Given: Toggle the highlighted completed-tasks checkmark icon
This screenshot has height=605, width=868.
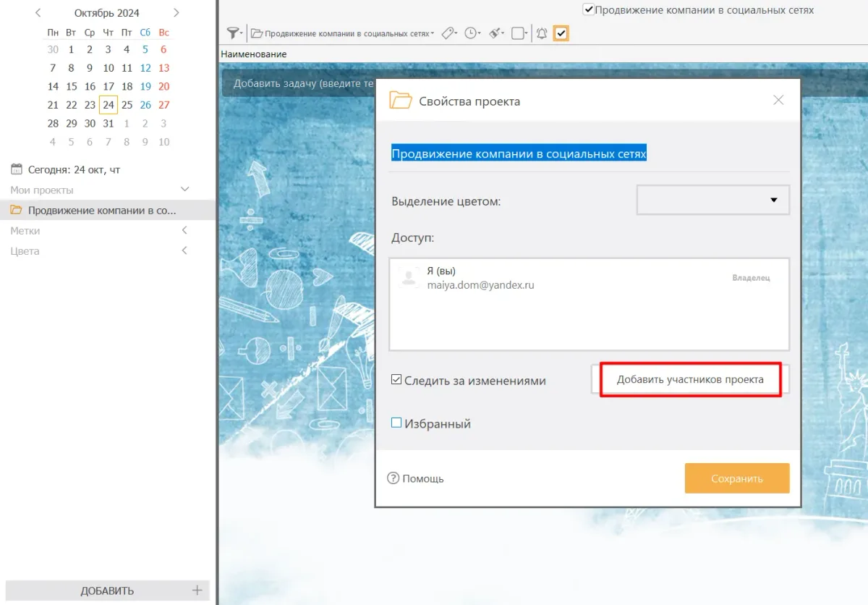Looking at the screenshot, I should pos(561,33).
